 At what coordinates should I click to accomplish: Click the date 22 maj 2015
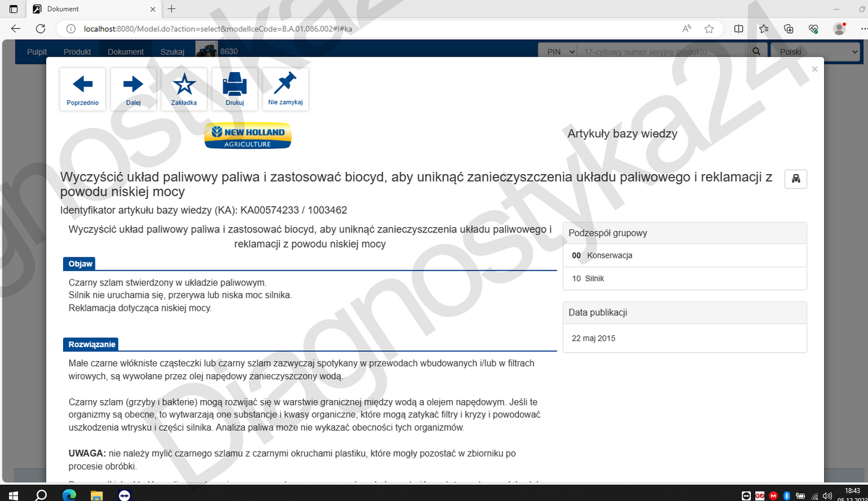[x=593, y=338]
